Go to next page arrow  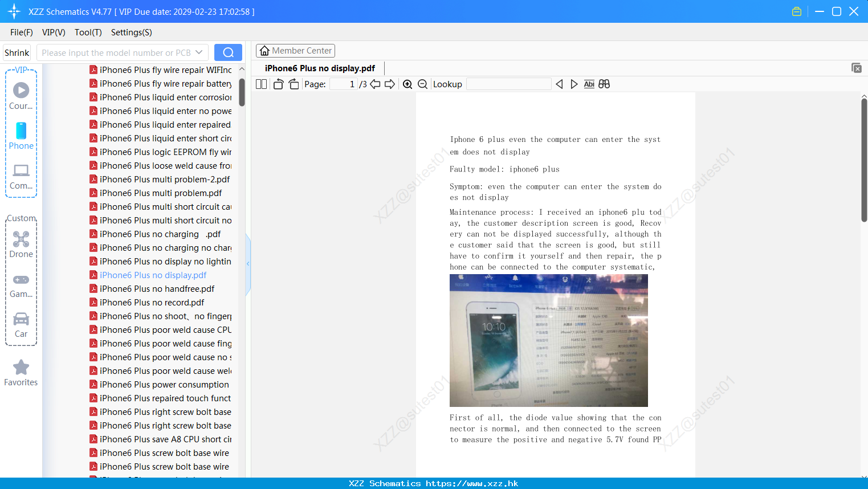[x=390, y=84]
